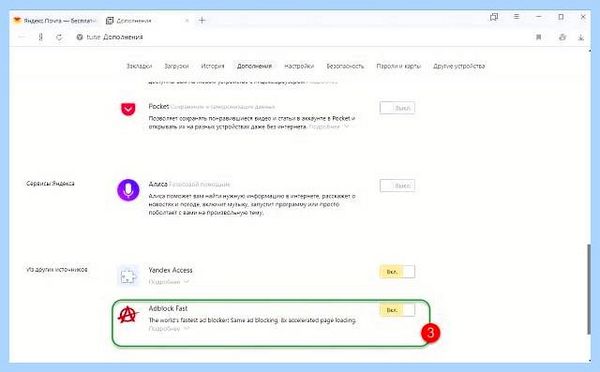600x372 pixels.
Task: Click the Pocket extension title
Action: (159, 106)
